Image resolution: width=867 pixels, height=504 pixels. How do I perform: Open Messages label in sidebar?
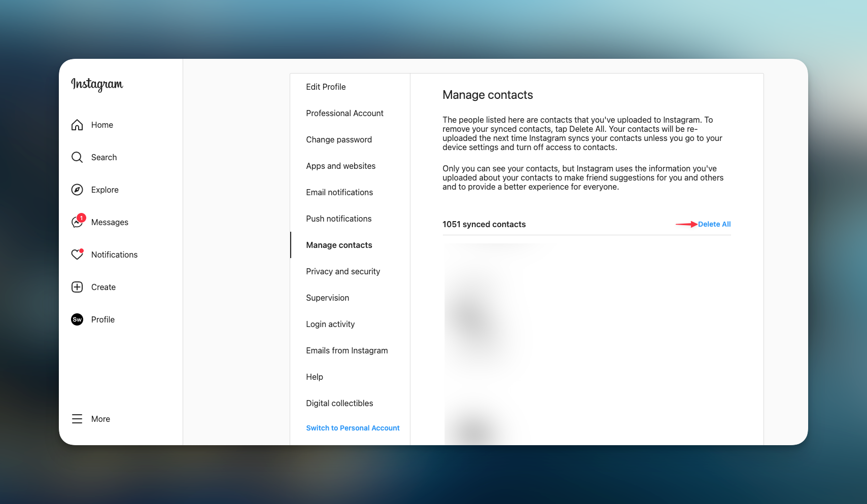pos(110,222)
